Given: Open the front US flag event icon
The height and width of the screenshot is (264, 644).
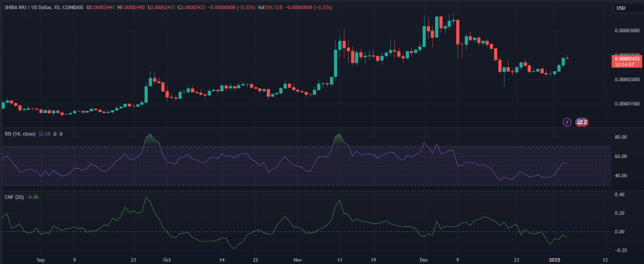Looking at the screenshot, I should tap(580, 122).
